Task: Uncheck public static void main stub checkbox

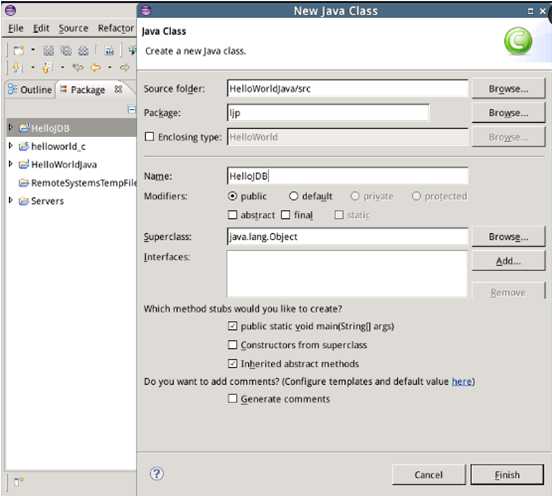Action: tap(232, 326)
